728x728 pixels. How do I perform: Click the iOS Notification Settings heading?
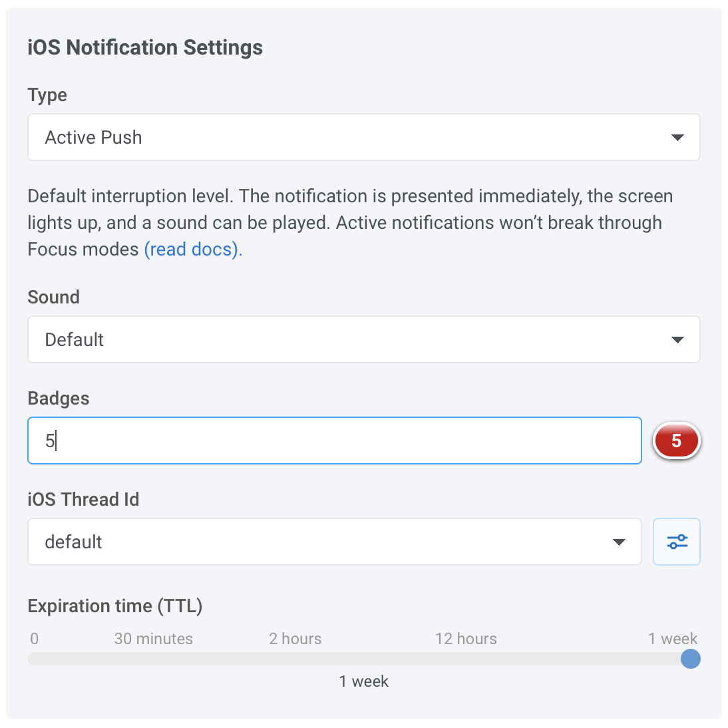click(145, 48)
